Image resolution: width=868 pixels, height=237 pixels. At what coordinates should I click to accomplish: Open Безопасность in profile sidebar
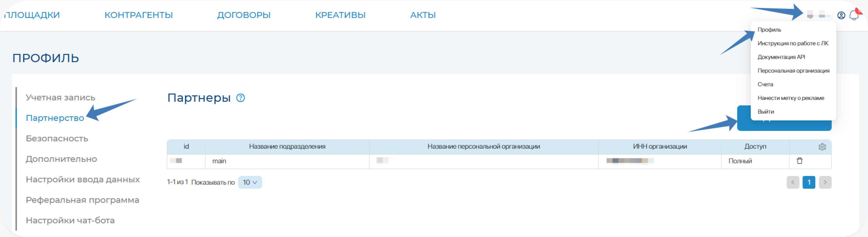click(57, 138)
